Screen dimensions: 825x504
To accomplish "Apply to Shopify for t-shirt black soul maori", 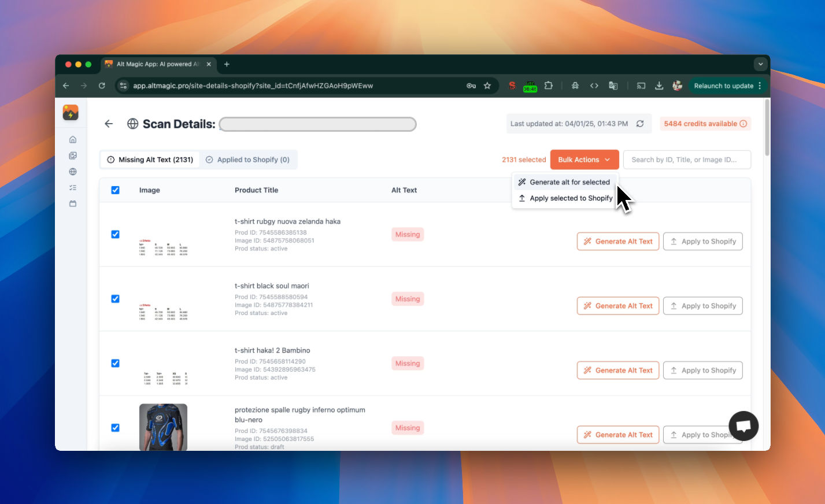I will [x=703, y=306].
